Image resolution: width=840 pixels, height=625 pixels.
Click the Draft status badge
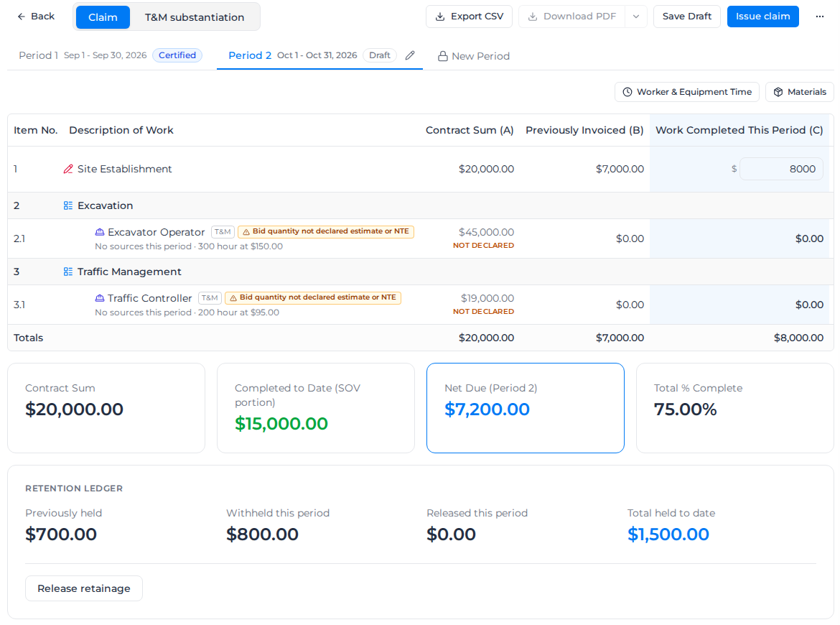(x=380, y=55)
